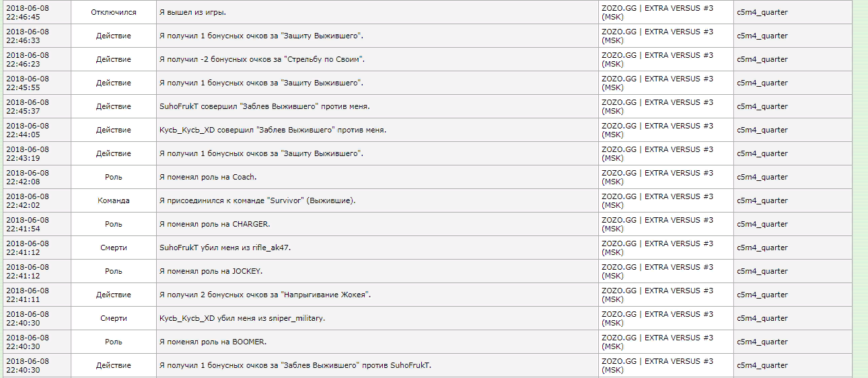This screenshot has height=378, width=868.
Task: Click the 'Я поменял роль на CHARGER.' entry
Action: [215, 224]
